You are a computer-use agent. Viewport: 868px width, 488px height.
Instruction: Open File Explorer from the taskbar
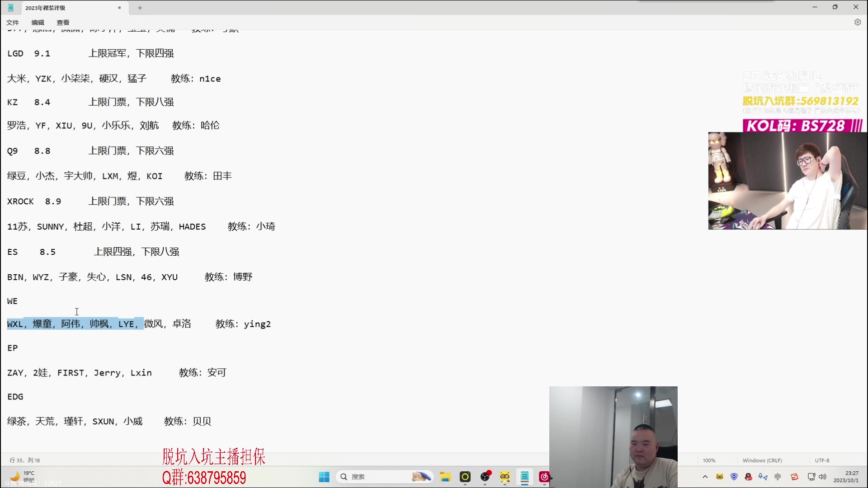tap(446, 477)
